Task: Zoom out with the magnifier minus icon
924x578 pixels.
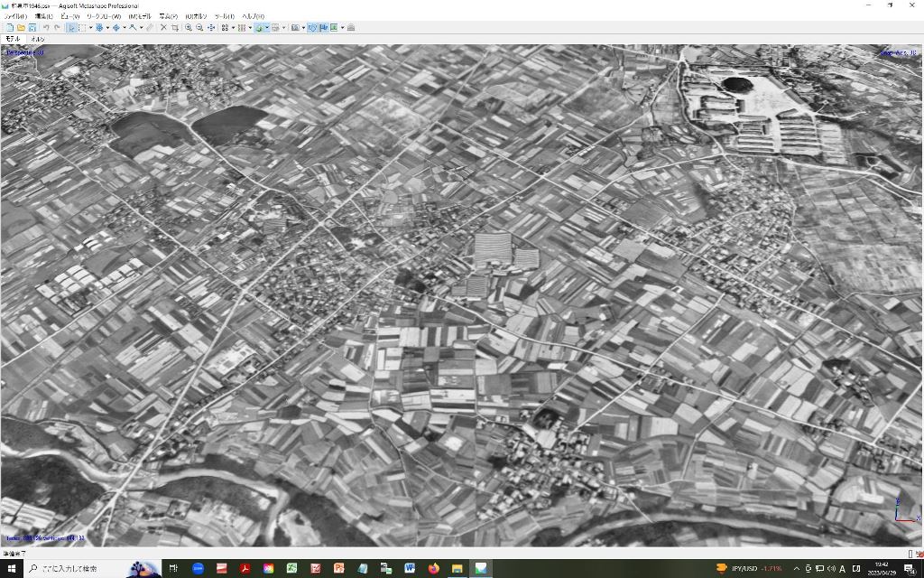Action: click(x=199, y=28)
